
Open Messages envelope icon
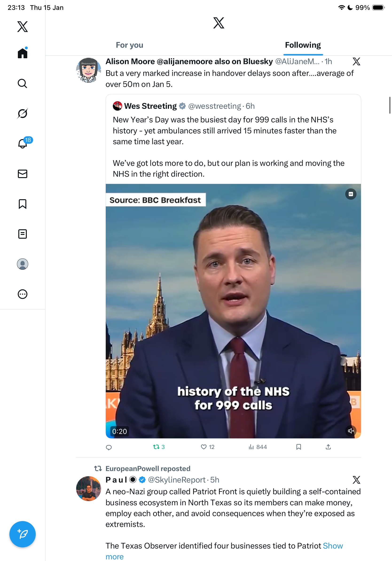point(23,174)
